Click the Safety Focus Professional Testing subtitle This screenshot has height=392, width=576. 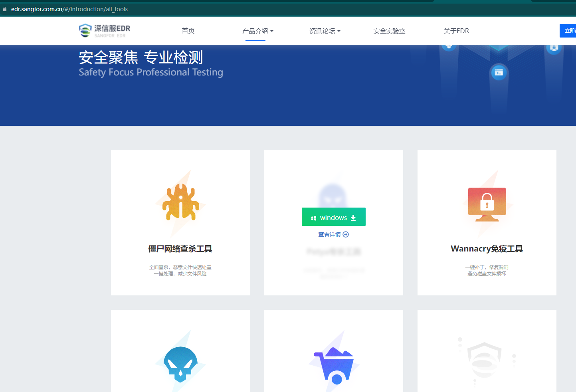[151, 72]
